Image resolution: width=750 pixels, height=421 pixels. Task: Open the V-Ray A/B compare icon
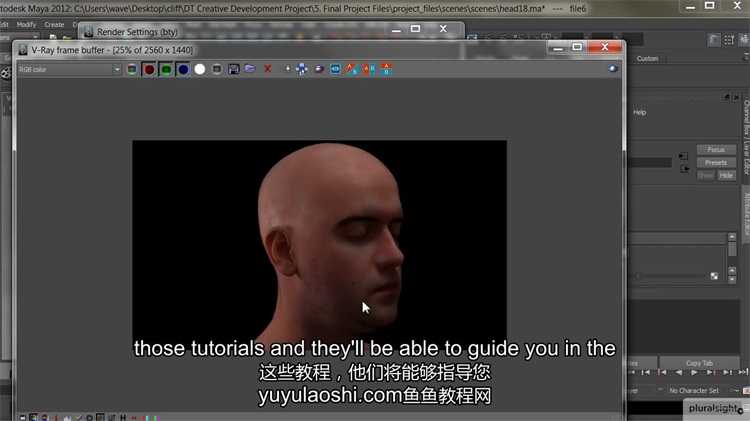352,69
